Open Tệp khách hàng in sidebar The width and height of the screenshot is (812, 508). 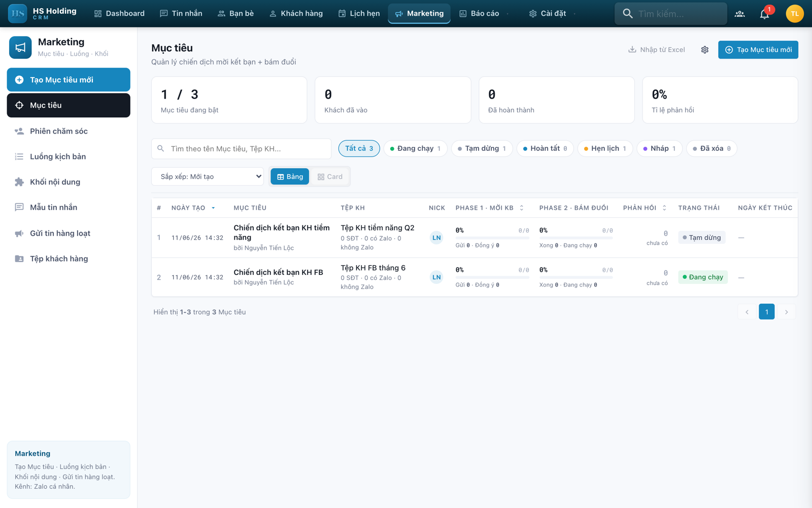[x=69, y=259]
